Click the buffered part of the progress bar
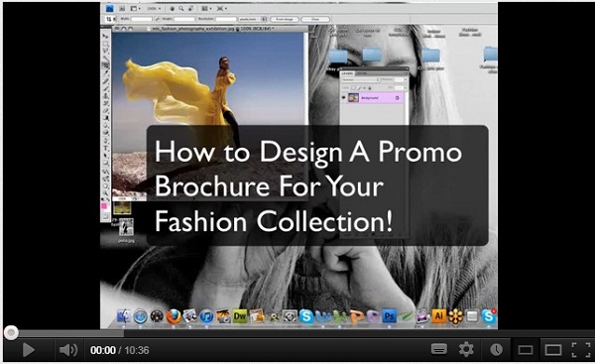The image size is (595, 364). point(71,333)
